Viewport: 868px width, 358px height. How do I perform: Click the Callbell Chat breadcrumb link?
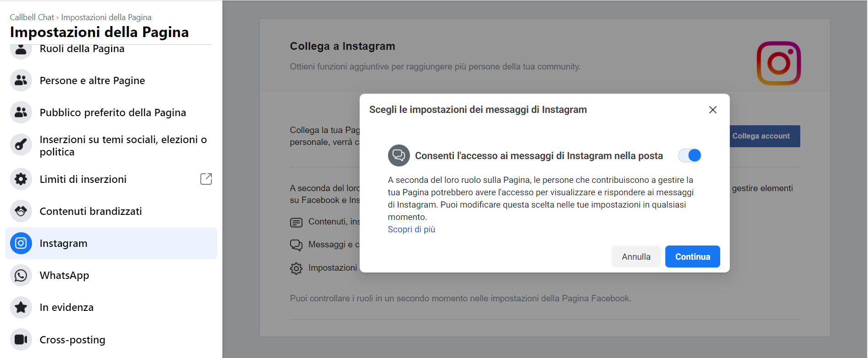32,17
